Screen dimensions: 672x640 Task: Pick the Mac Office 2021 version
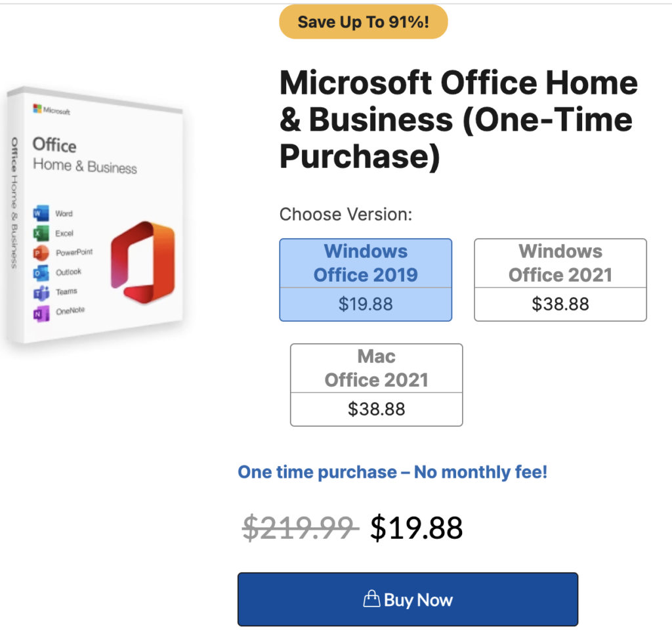[376, 385]
